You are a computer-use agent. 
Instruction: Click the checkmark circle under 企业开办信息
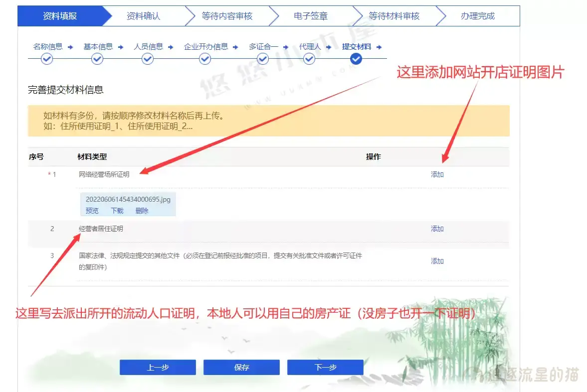pyautogui.click(x=205, y=59)
